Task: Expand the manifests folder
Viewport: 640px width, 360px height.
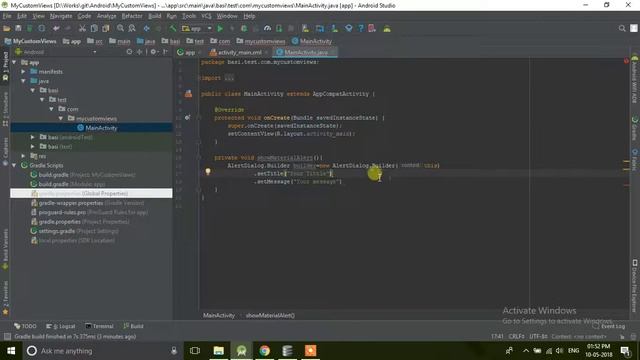Action: point(24,72)
